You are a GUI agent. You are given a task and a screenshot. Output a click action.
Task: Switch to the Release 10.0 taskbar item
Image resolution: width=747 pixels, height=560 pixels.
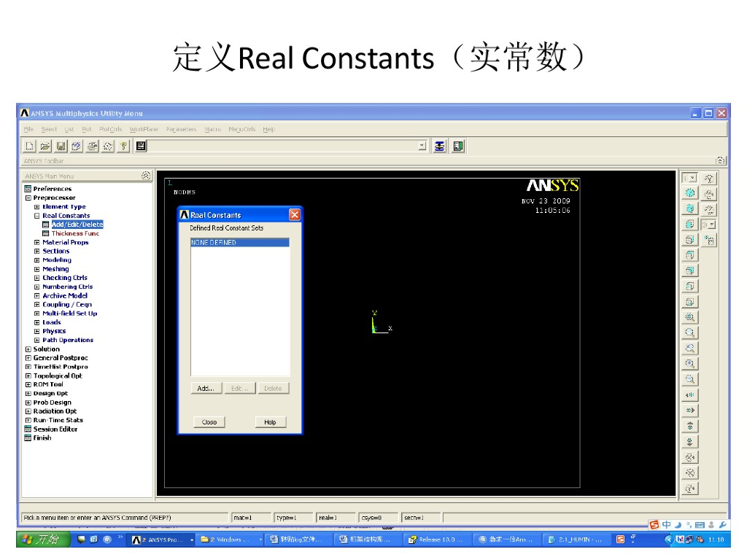pyautogui.click(x=436, y=540)
